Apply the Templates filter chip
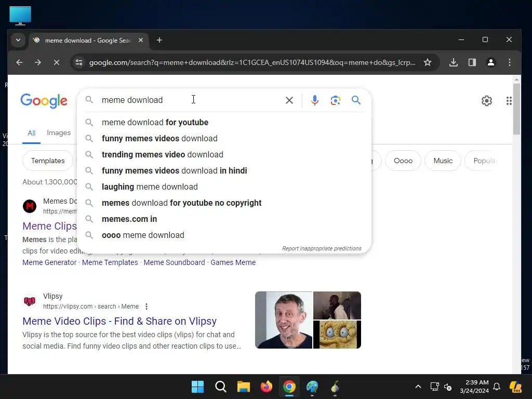 [48, 161]
